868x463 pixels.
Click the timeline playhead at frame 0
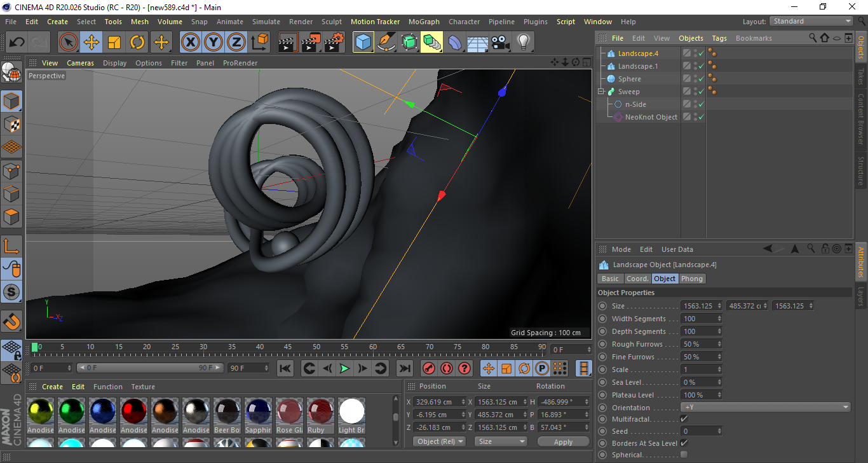pos(35,347)
